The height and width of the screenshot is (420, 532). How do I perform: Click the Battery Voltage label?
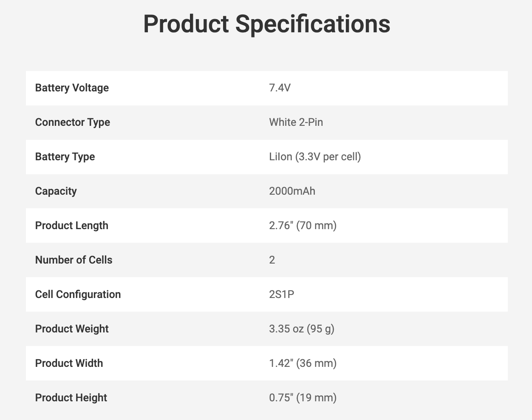click(x=72, y=88)
